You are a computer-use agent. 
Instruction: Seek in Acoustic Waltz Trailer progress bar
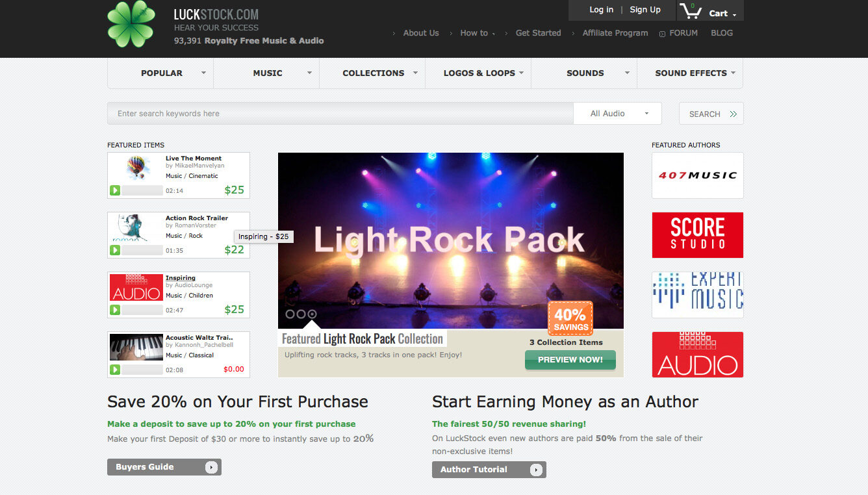point(142,370)
